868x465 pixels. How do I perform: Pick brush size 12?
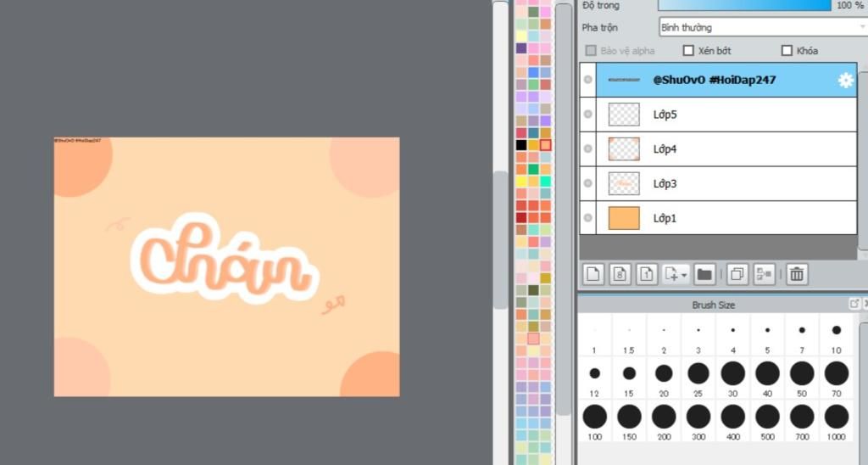tap(594, 379)
